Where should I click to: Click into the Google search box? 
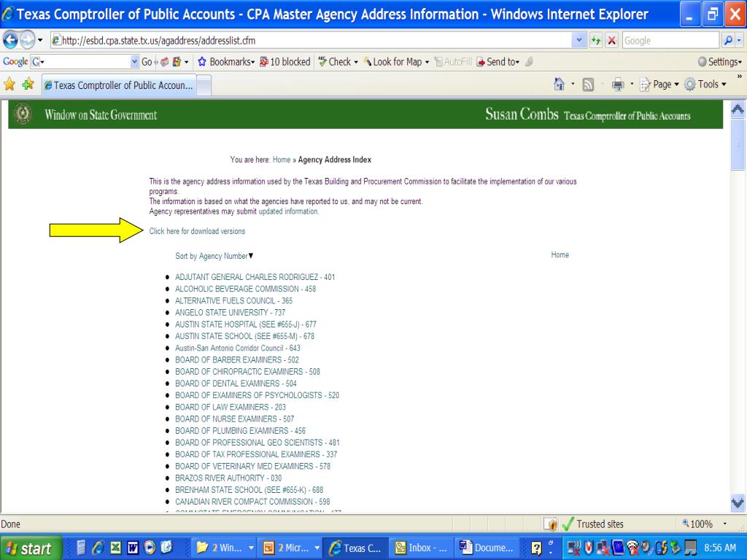point(670,41)
